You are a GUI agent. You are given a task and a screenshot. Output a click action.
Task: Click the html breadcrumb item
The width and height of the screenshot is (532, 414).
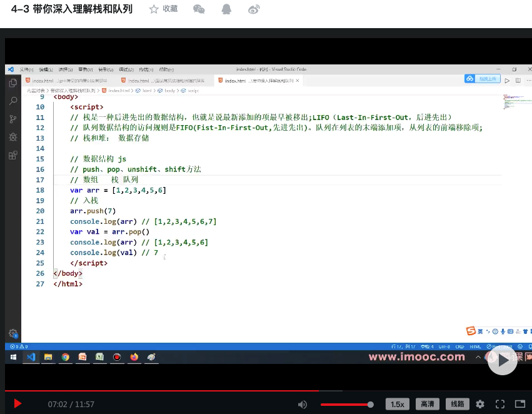[144, 91]
